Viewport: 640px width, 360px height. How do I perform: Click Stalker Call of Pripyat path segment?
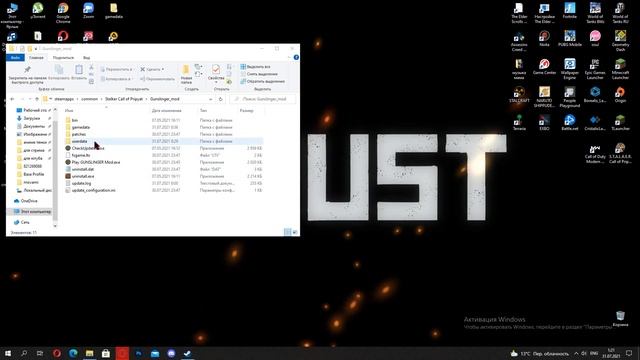click(x=124, y=99)
